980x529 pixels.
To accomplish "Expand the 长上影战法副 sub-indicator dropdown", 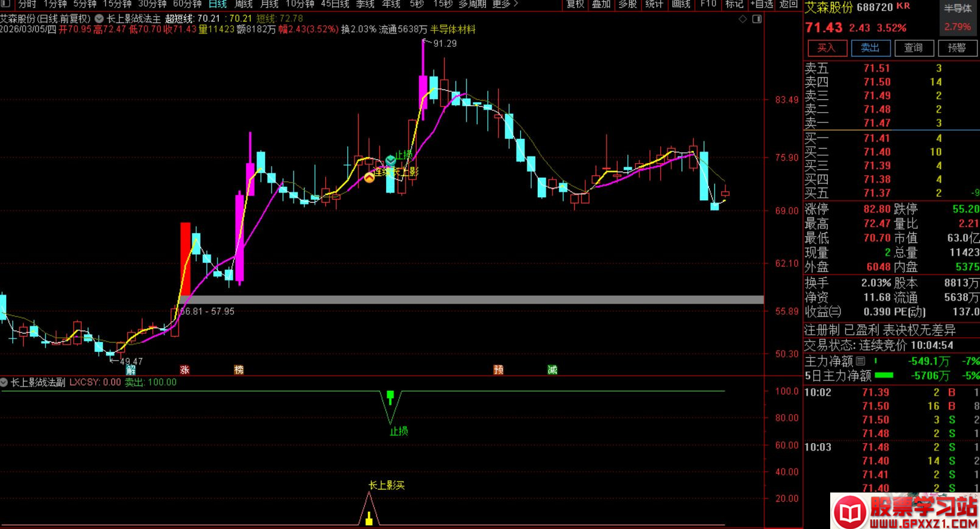I will 4,382.
